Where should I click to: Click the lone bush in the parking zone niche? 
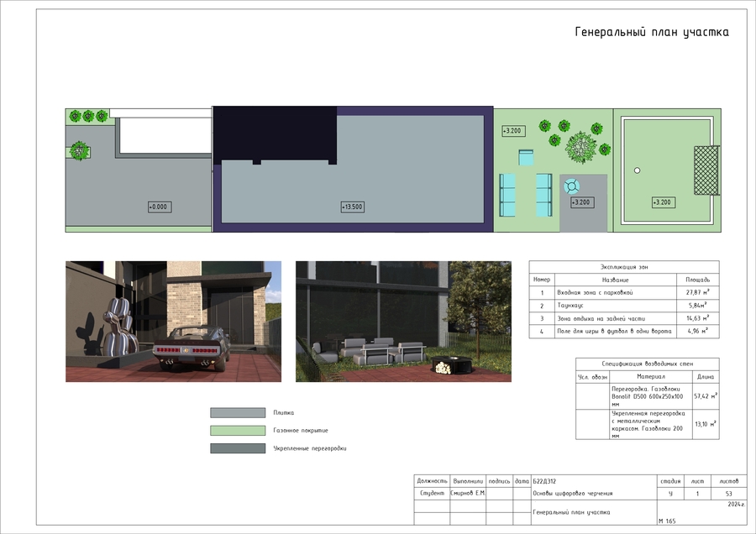point(79,151)
